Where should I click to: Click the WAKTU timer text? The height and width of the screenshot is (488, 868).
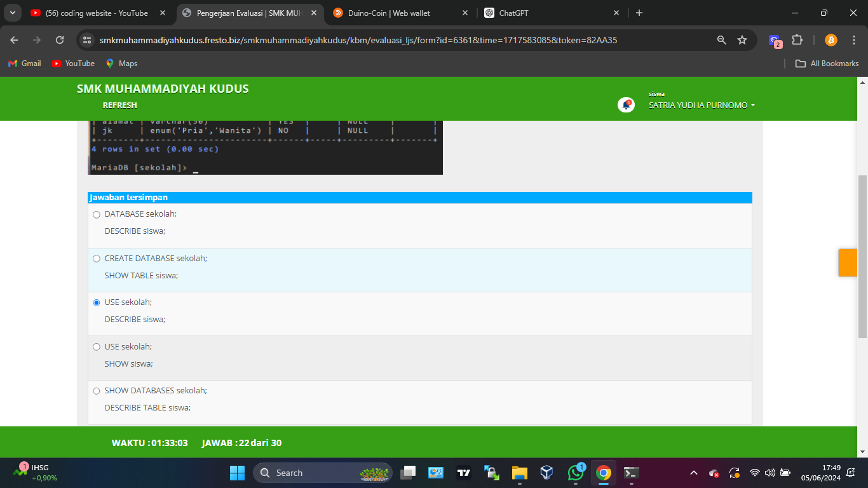tap(150, 443)
